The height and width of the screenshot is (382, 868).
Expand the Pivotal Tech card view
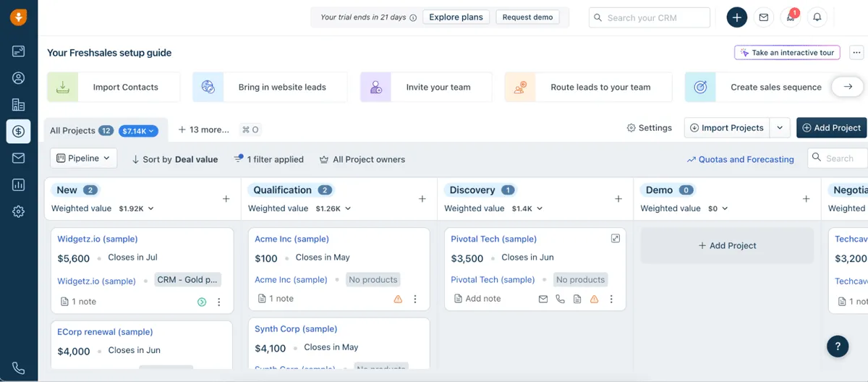616,238
